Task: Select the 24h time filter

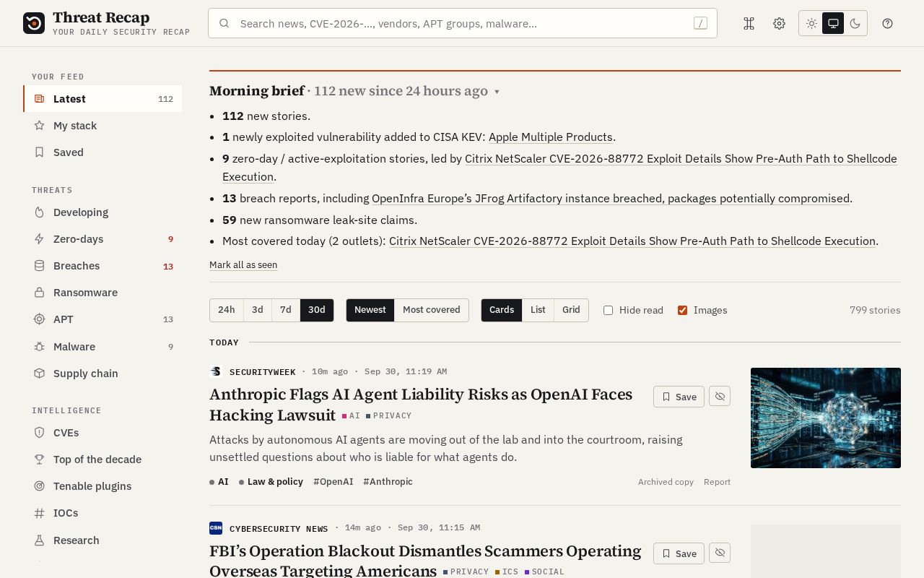Action: [x=227, y=310]
